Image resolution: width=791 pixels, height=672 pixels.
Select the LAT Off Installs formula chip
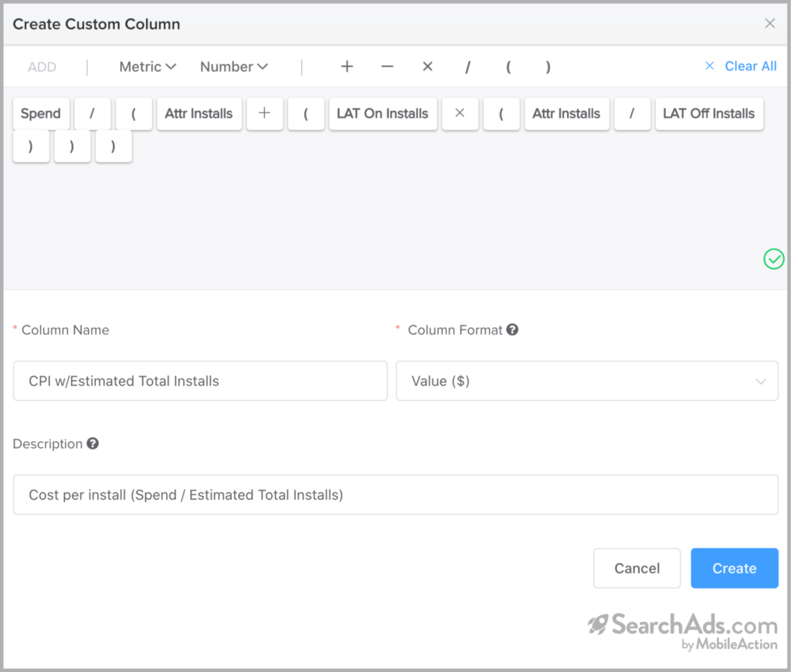point(709,113)
